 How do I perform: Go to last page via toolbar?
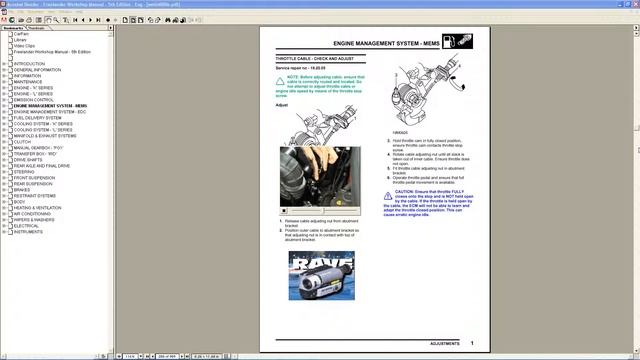tap(98, 20)
